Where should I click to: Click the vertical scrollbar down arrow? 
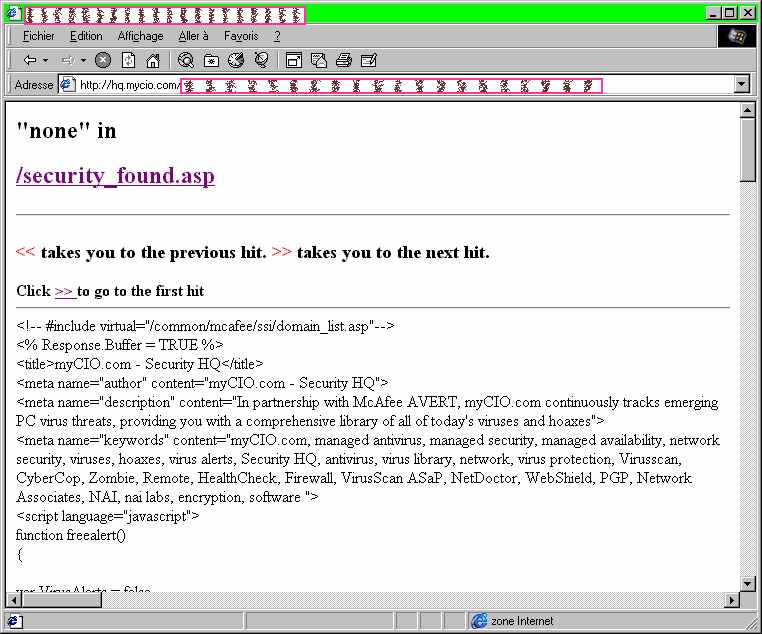click(747, 583)
